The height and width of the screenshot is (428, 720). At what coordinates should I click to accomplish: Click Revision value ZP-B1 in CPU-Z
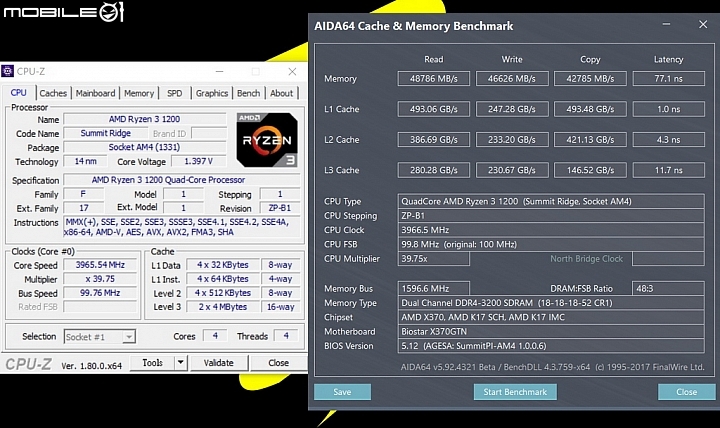point(280,208)
